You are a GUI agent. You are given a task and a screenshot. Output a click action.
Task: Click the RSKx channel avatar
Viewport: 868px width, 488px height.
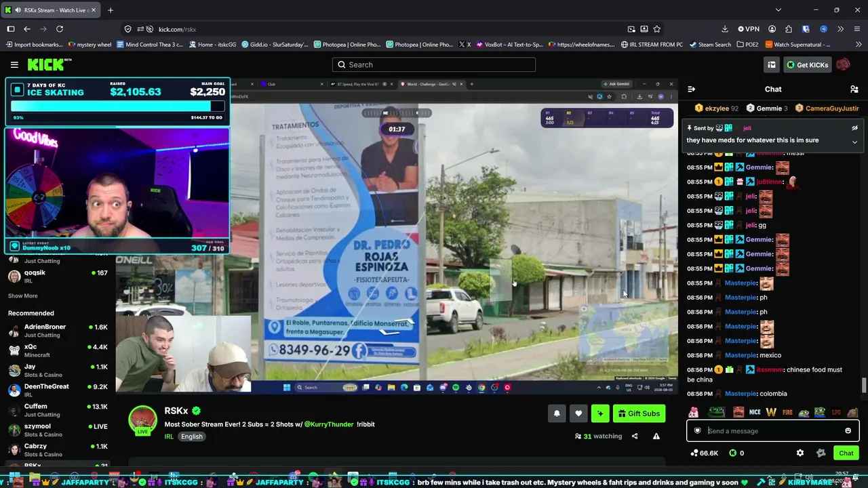point(143,420)
